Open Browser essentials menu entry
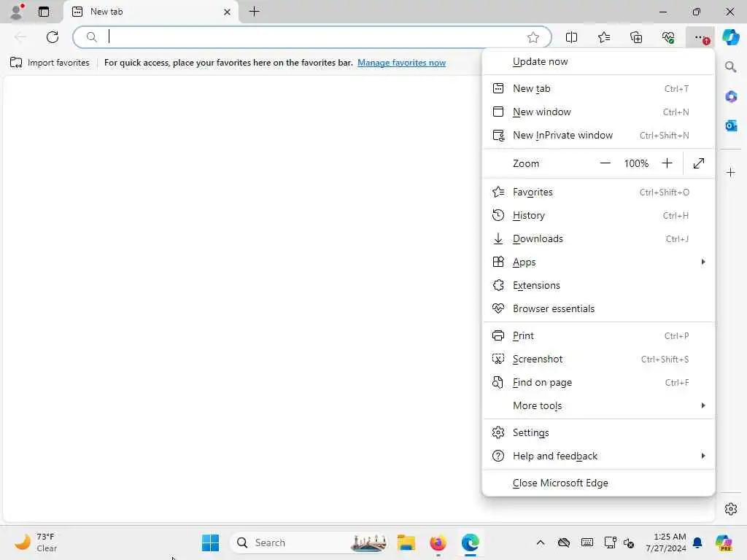 598,309
